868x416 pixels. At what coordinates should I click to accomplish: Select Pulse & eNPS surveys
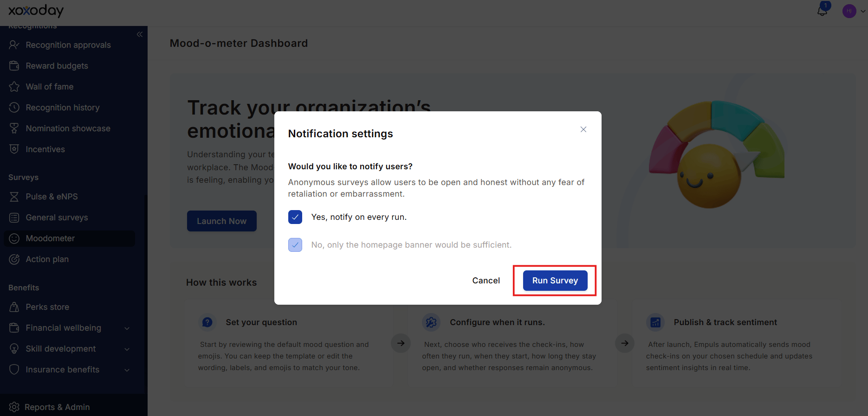(52, 197)
